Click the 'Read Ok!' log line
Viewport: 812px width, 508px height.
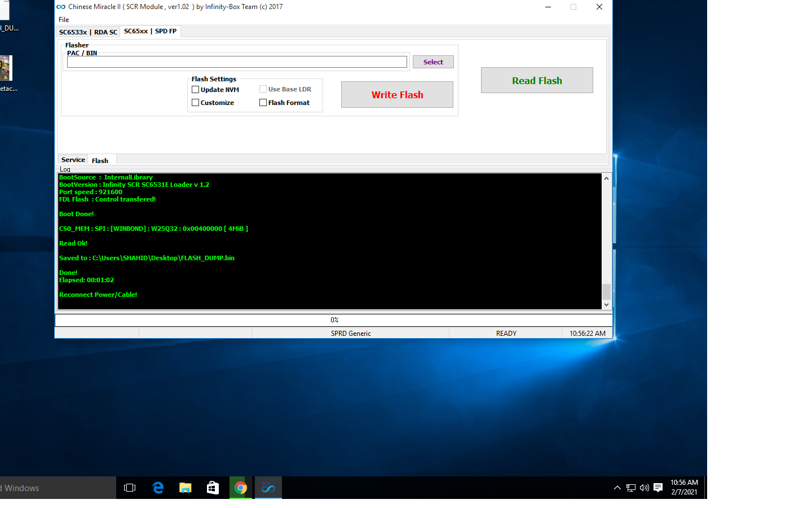tap(73, 243)
